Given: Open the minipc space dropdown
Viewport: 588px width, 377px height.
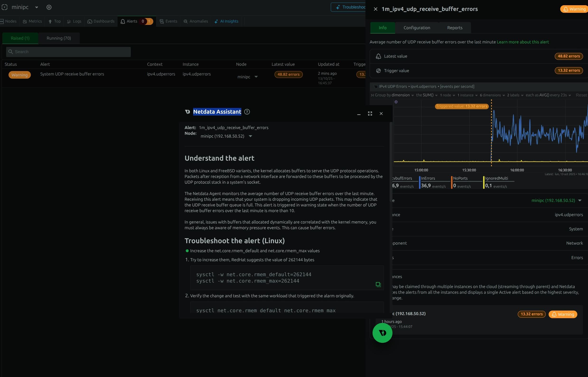Looking at the screenshot, I should tap(37, 7).
